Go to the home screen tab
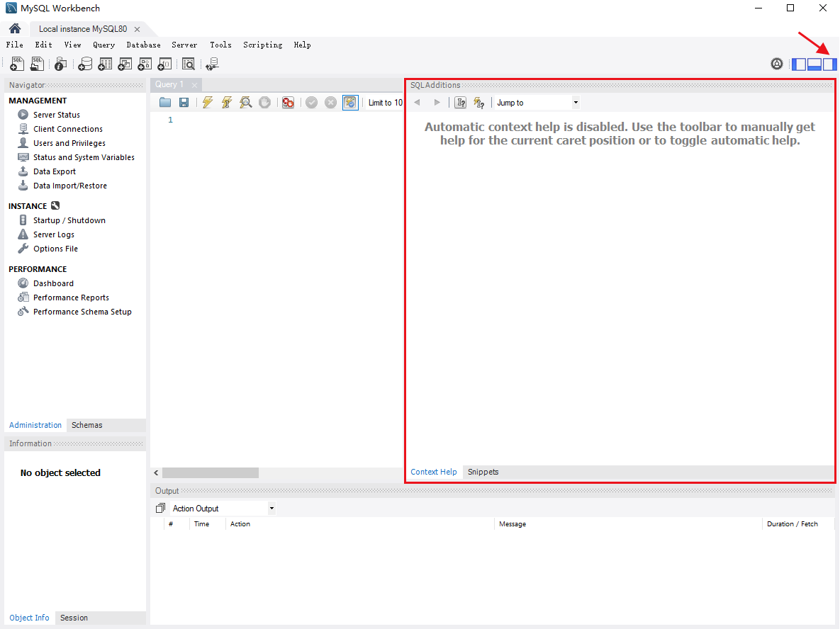 (x=15, y=28)
